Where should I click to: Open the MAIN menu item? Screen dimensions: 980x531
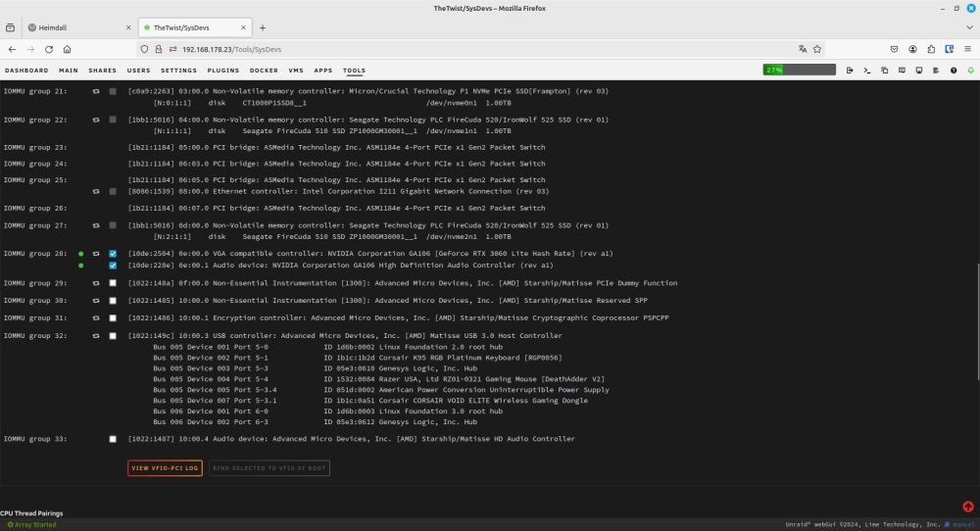pyautogui.click(x=69, y=71)
